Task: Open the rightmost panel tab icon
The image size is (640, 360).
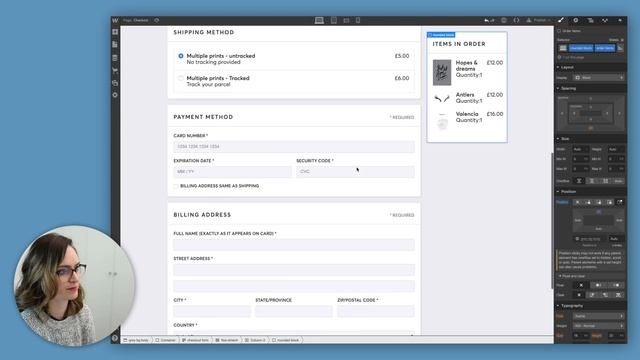Action: [x=620, y=20]
